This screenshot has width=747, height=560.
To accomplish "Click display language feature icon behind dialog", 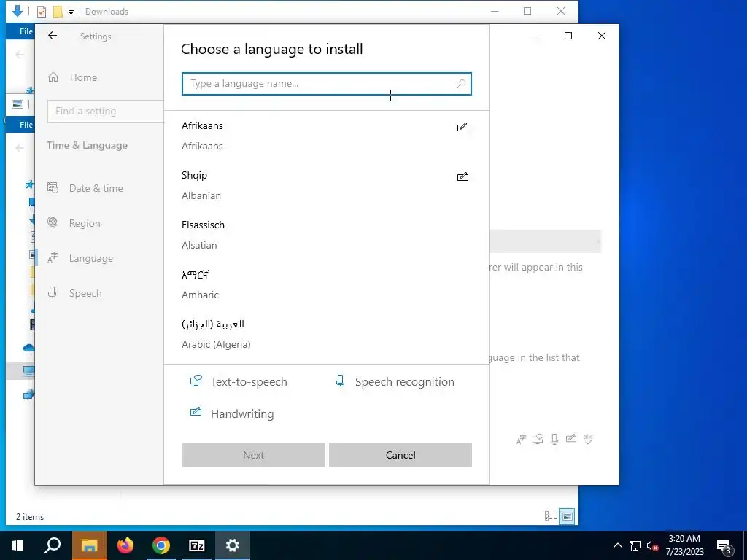I will (x=521, y=440).
